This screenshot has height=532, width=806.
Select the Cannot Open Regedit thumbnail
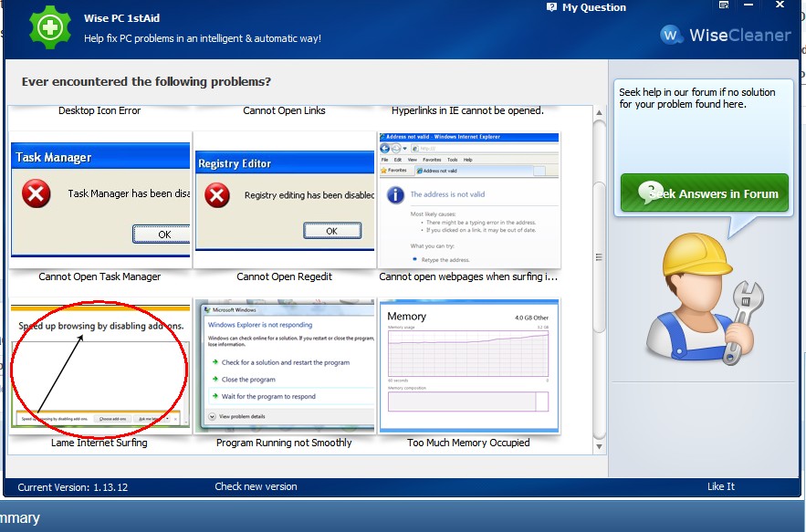[x=285, y=200]
